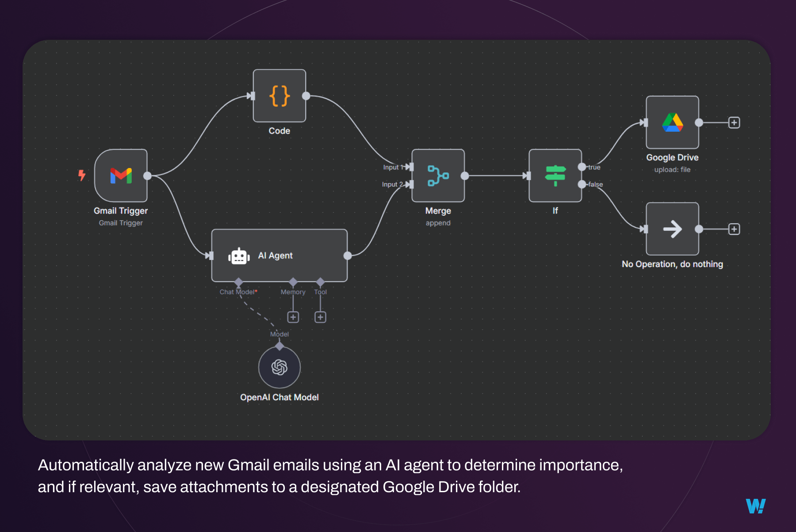Image resolution: width=796 pixels, height=532 pixels.
Task: Click the lightning bolt trigger indicator
Action: coord(82,176)
